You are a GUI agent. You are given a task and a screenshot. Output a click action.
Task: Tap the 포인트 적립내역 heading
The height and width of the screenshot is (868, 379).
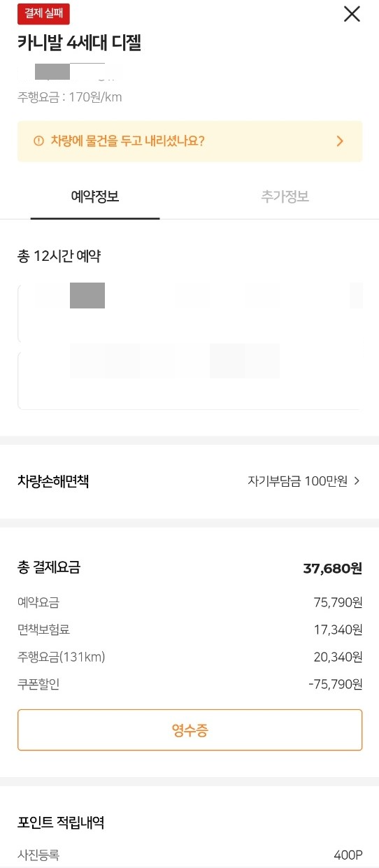pos(61,823)
